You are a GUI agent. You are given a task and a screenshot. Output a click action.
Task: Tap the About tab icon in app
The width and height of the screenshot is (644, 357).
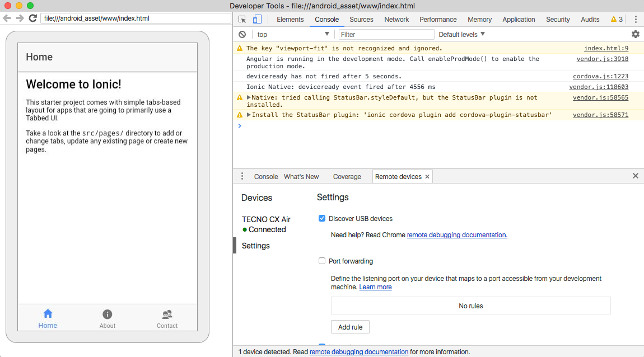click(x=108, y=314)
